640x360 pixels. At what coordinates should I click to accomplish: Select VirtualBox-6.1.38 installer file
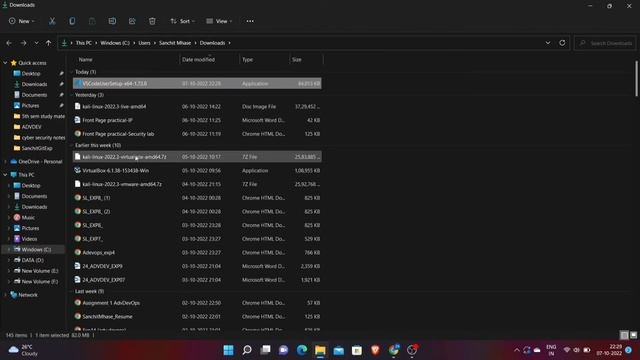197,171
